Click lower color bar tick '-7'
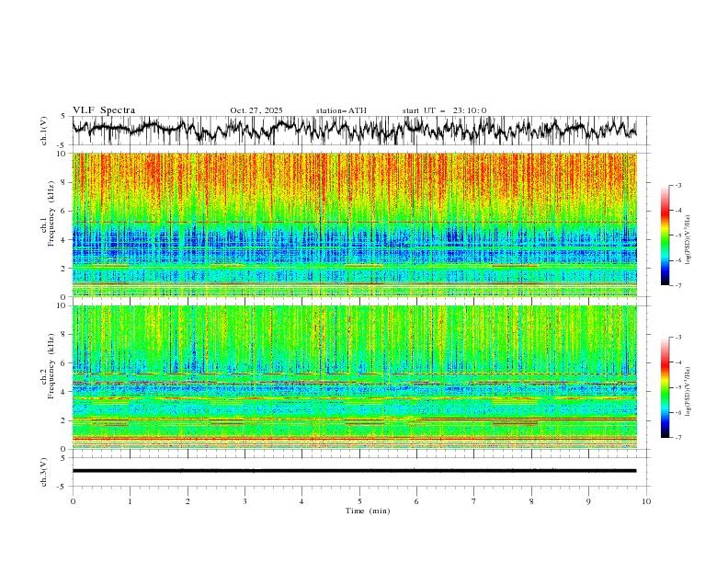Viewport: 728px width, 563px height. tap(677, 438)
